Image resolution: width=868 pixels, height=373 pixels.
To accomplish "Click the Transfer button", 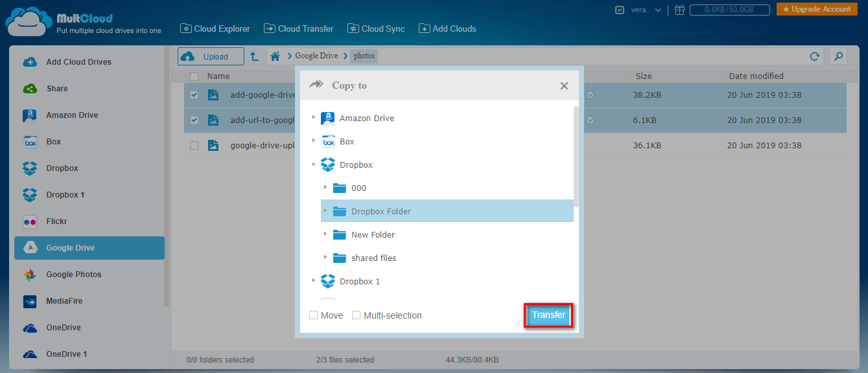I will [548, 315].
